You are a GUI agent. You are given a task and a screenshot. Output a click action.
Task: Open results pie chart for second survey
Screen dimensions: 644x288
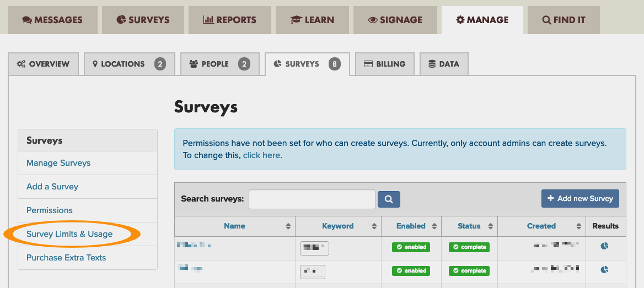(604, 270)
